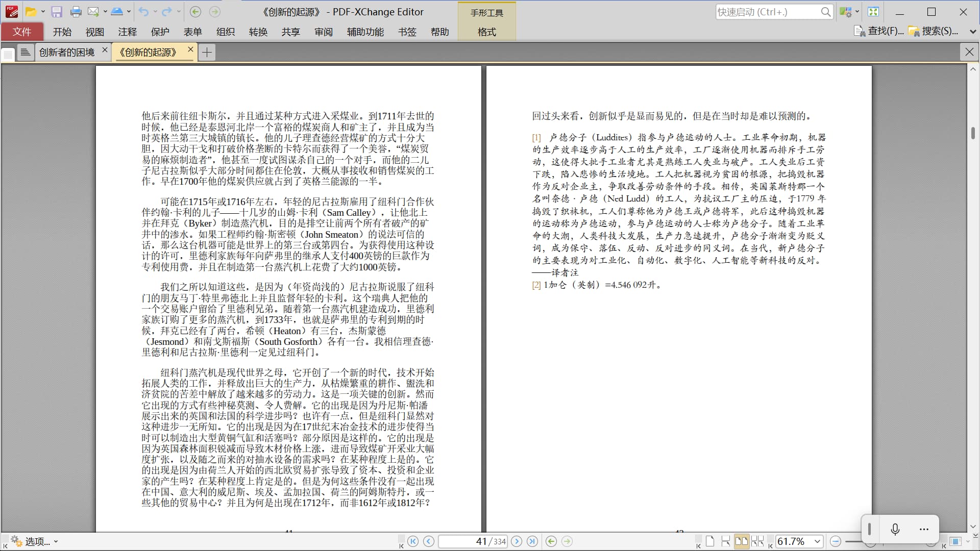Expand the Open folder dropdown arrow
The height and width of the screenshot is (551, 980).
coord(43,12)
